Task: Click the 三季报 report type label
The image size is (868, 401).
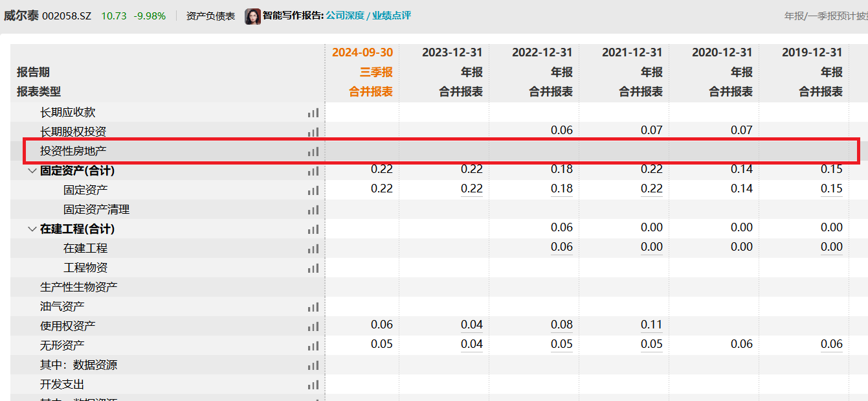Action: point(377,72)
